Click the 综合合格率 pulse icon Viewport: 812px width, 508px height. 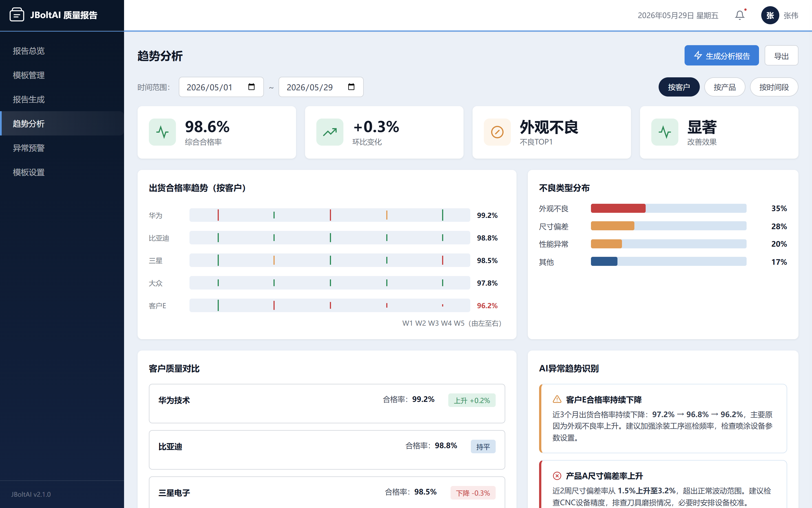(x=162, y=132)
